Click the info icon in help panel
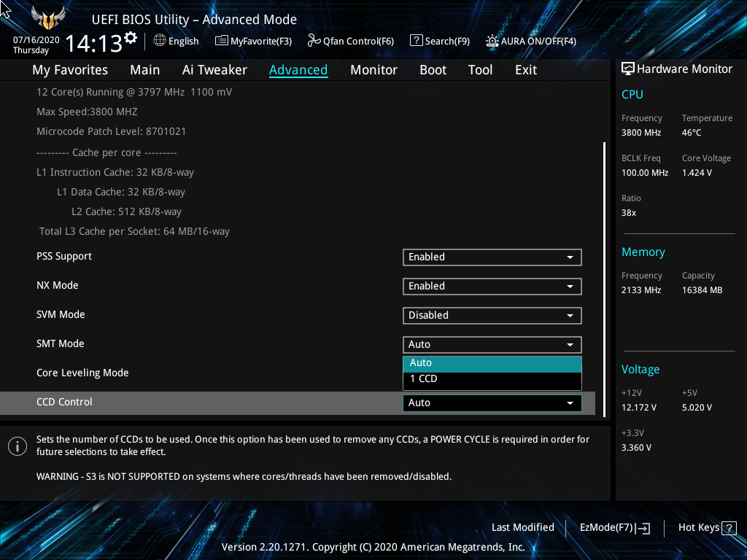Image resolution: width=747 pixels, height=560 pixels. pos(18,446)
